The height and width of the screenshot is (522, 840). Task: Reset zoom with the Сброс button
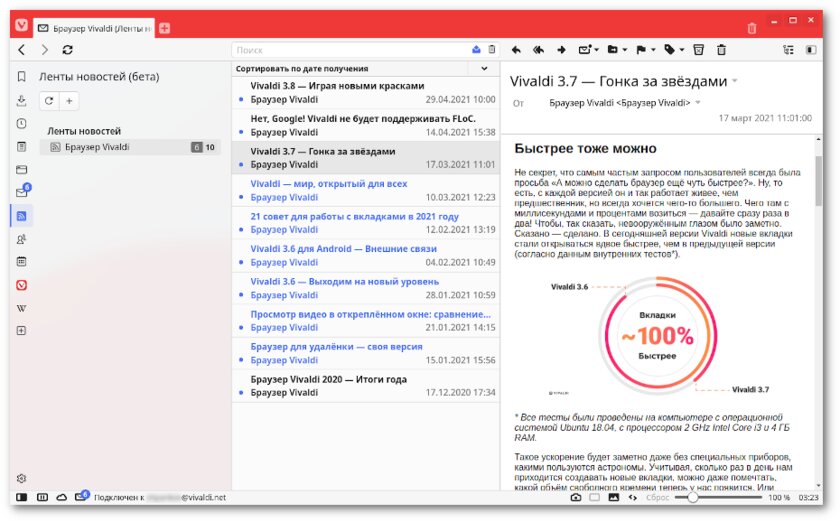657,497
